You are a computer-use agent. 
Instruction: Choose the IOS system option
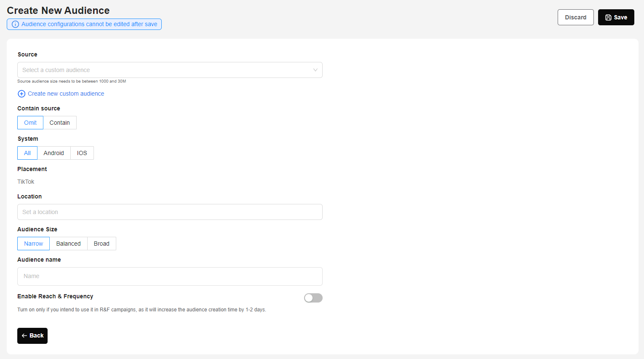82,153
